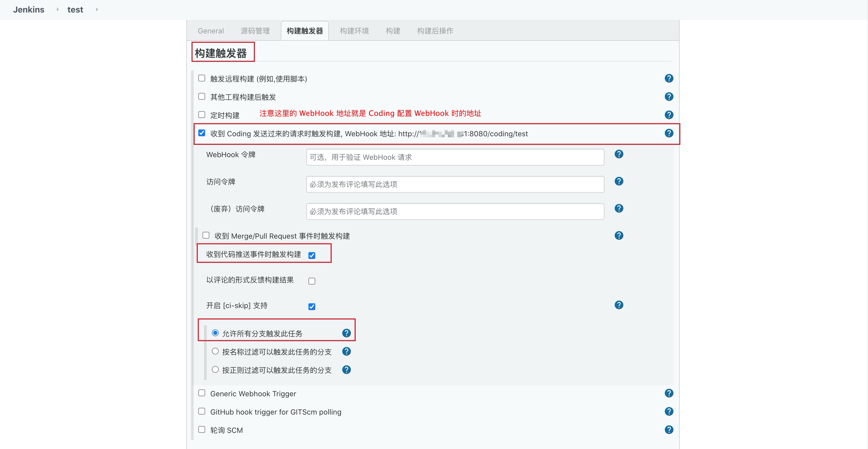The height and width of the screenshot is (449, 868).
Task: Click help icon beside 其他工程构建后触发
Action: click(x=669, y=97)
